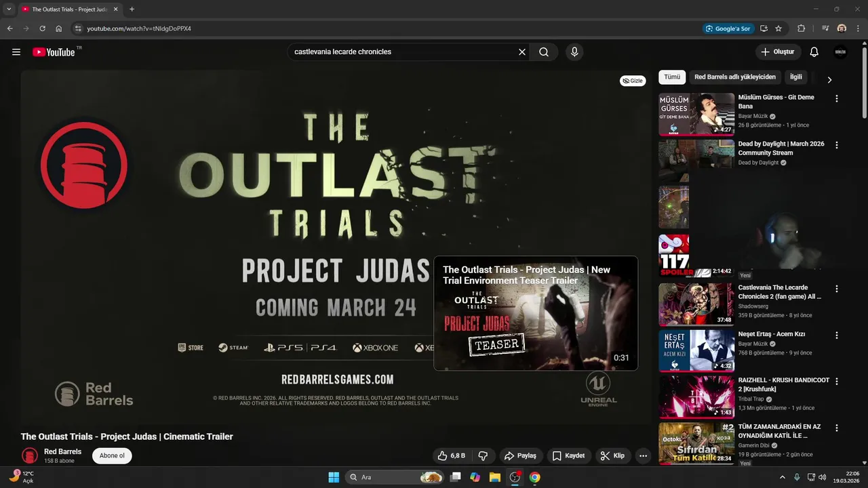Select the İlgili filter chip
The height and width of the screenshot is (488, 868).
click(x=796, y=77)
